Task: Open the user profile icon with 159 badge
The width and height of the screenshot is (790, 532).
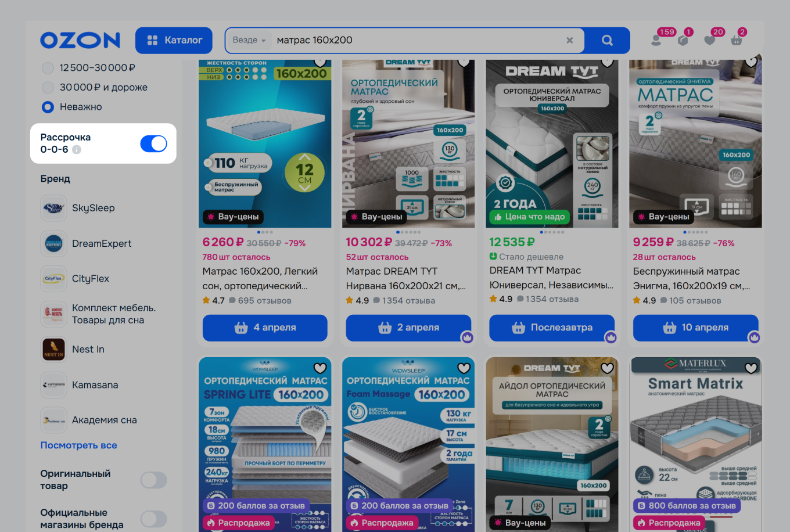Action: [656, 40]
